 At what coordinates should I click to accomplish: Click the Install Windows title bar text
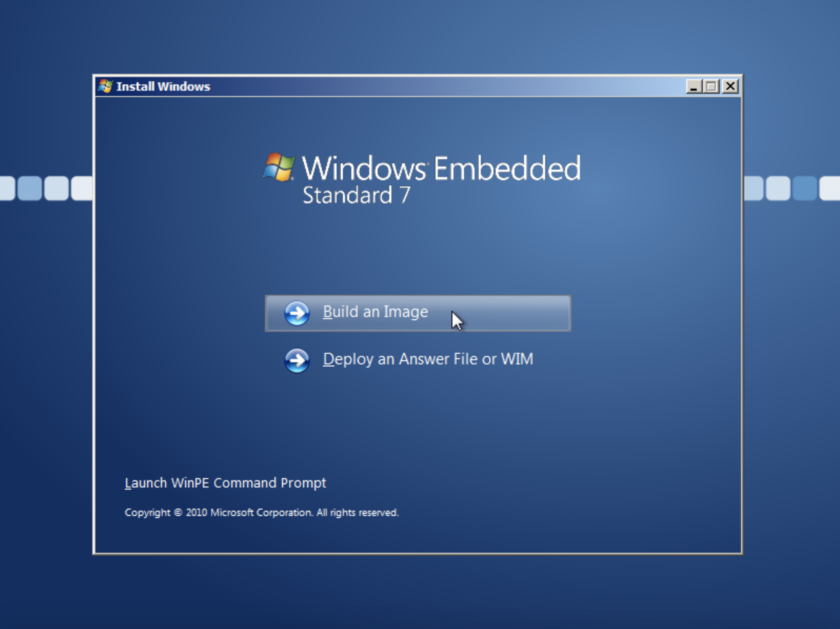pyautogui.click(x=163, y=86)
